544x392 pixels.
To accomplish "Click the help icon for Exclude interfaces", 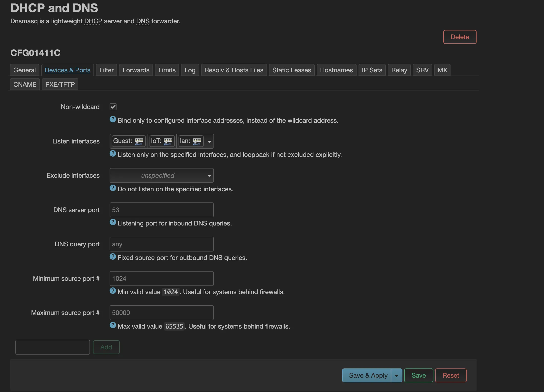I will [x=113, y=188].
